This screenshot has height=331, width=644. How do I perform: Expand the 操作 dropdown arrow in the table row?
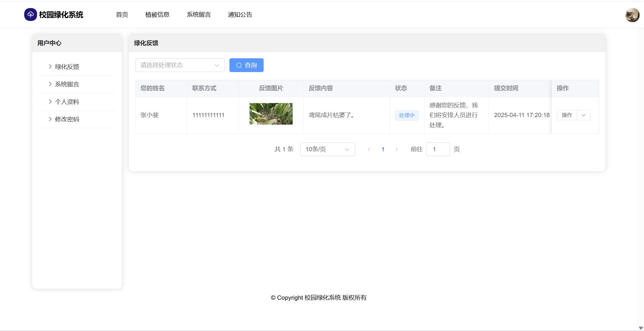pos(584,115)
